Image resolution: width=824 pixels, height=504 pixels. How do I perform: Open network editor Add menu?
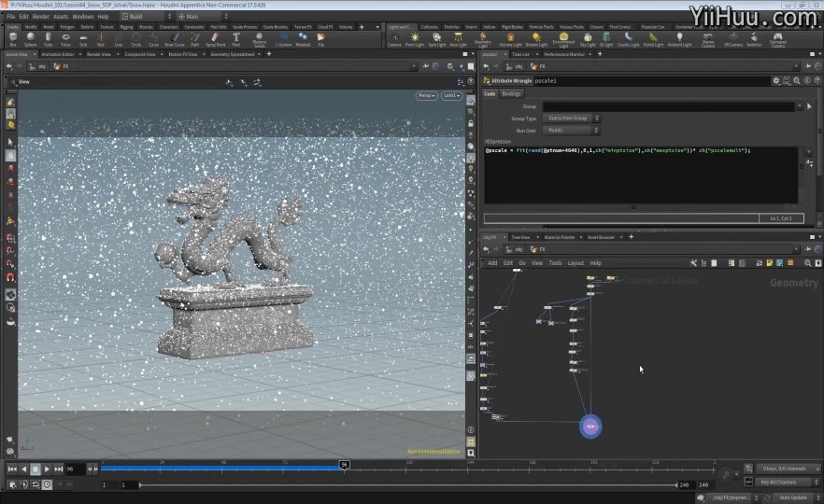tap(492, 263)
